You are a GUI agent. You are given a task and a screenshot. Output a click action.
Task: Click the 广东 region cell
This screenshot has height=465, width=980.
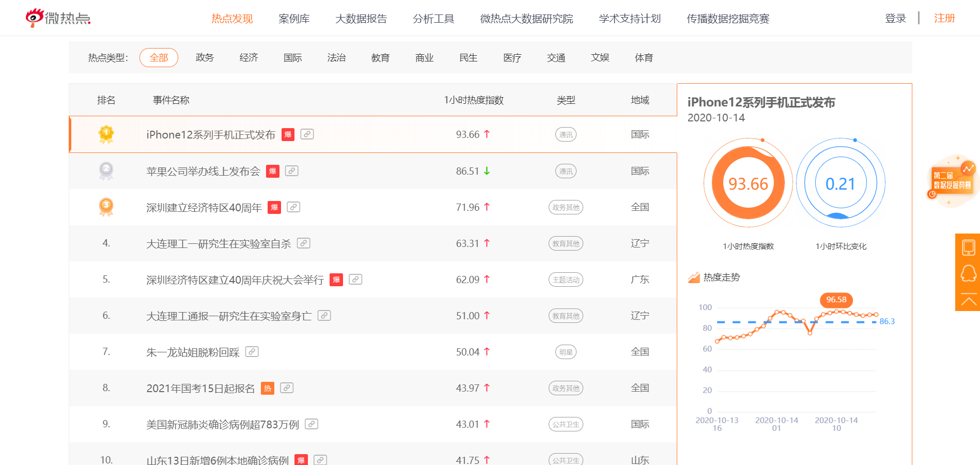pyautogui.click(x=640, y=279)
